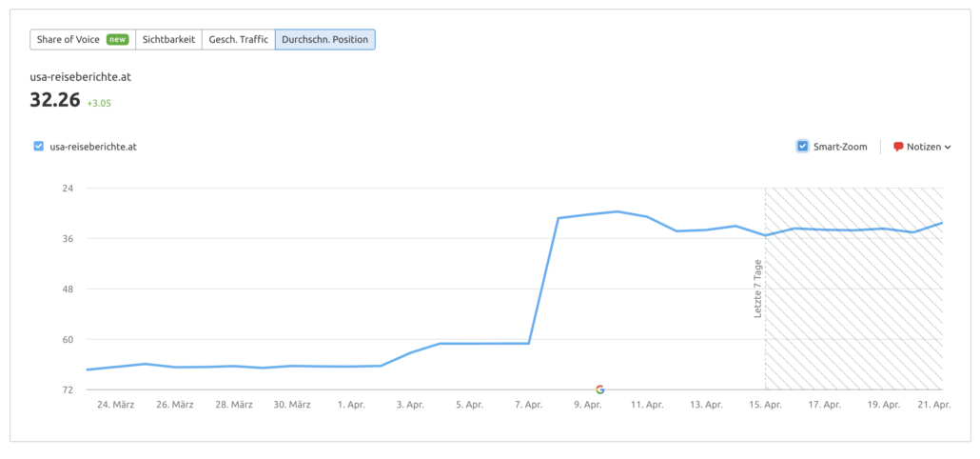Click the y-axis value 72
This screenshot has height=459, width=980.
(x=67, y=389)
